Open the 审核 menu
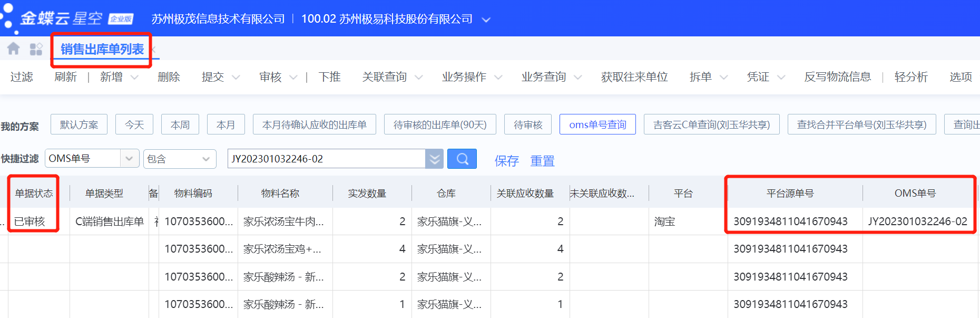The width and height of the screenshot is (980, 318). (270, 77)
